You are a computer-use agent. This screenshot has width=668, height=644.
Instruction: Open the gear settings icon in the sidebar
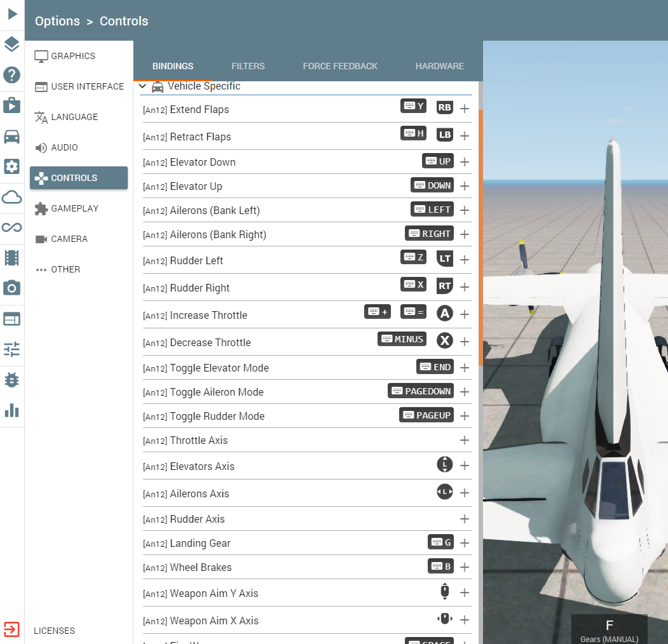coord(12,166)
